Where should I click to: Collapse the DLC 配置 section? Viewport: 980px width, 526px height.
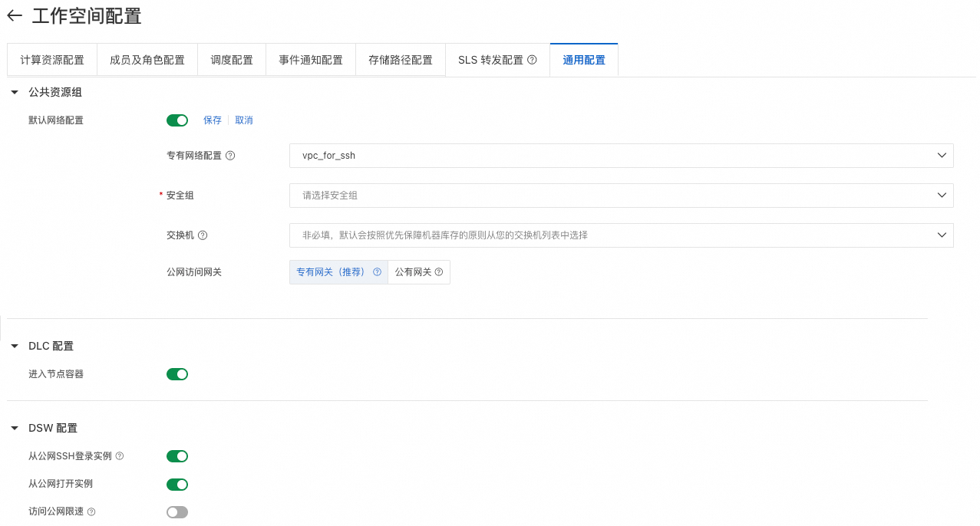(x=15, y=346)
